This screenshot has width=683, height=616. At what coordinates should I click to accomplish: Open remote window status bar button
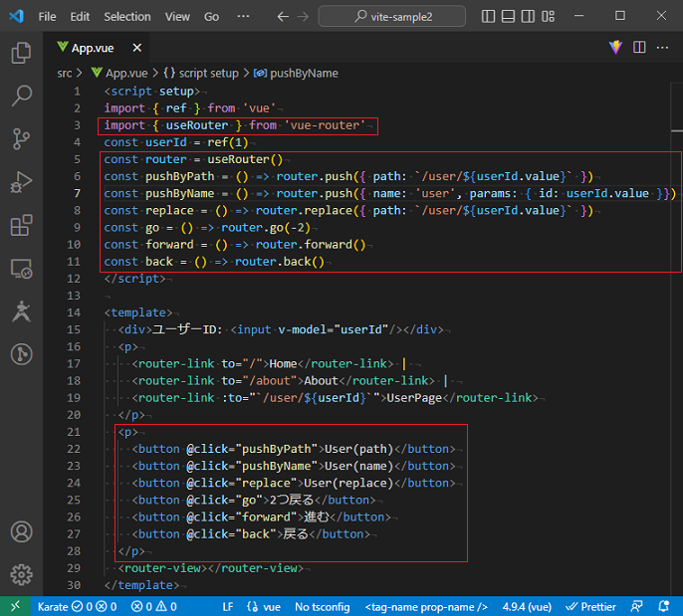pyautogui.click(x=15, y=606)
